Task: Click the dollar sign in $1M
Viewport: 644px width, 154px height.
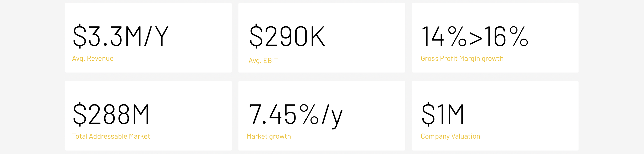Action: 428,114
